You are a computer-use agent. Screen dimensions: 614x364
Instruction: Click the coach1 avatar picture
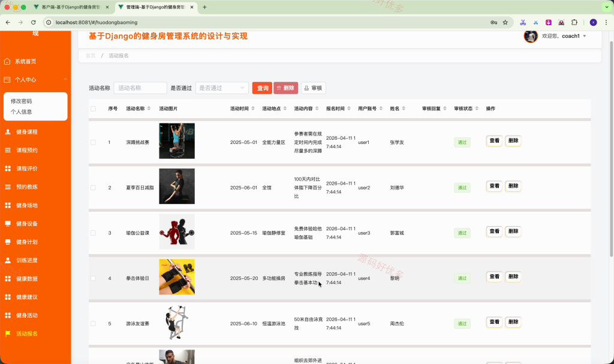pyautogui.click(x=531, y=36)
